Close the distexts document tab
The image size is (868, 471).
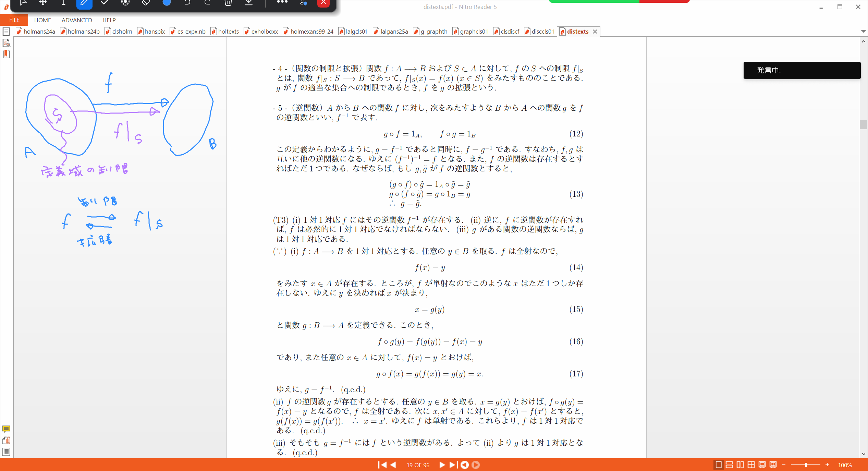point(595,32)
